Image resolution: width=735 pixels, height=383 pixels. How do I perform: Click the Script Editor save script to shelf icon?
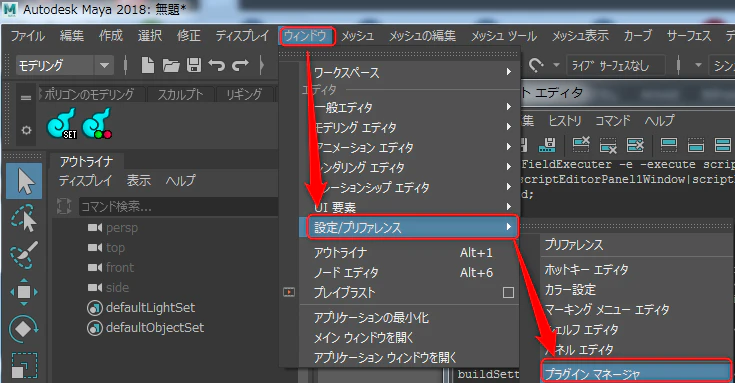point(547,145)
